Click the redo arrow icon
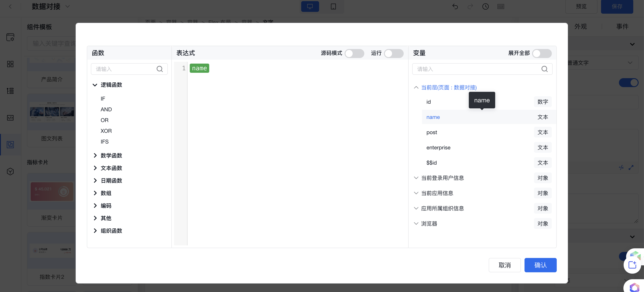The height and width of the screenshot is (292, 644). pos(470,6)
